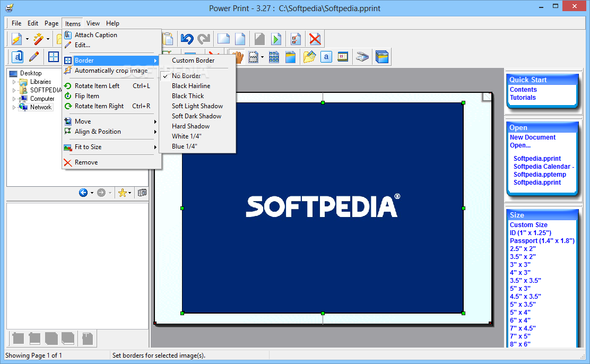Open the Fit to Size submenu
590x364 pixels.
coord(112,147)
